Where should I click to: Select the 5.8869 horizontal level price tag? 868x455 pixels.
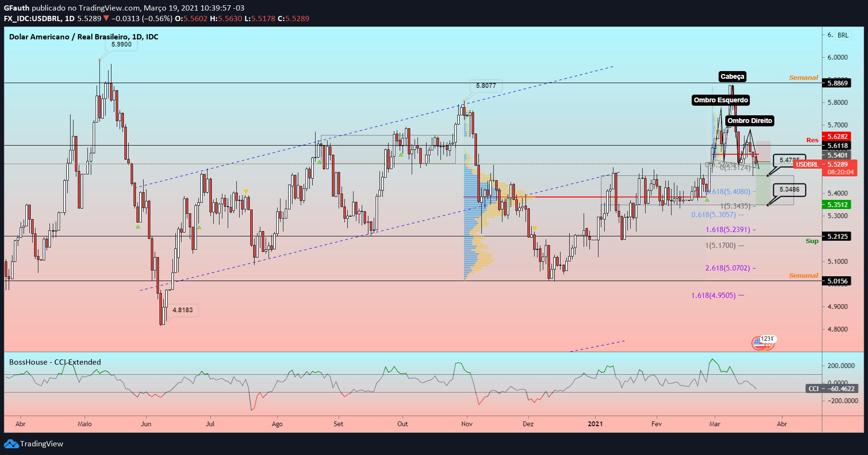(837, 83)
